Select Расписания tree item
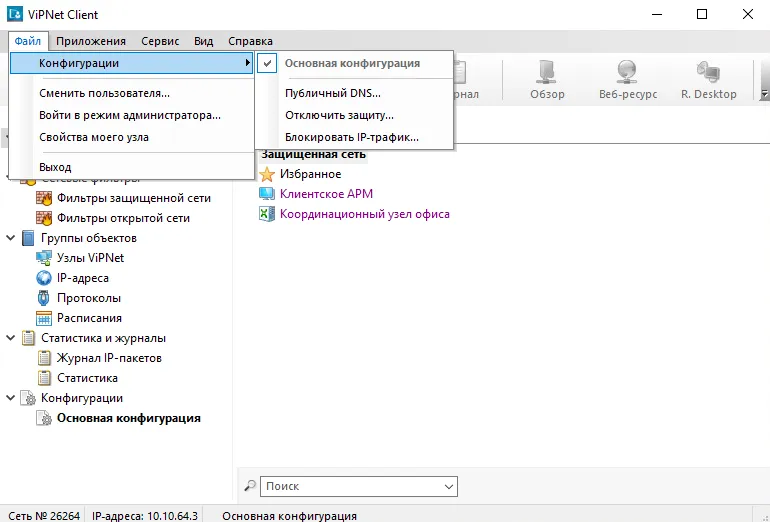Viewport: 770px width, 522px height. click(89, 318)
